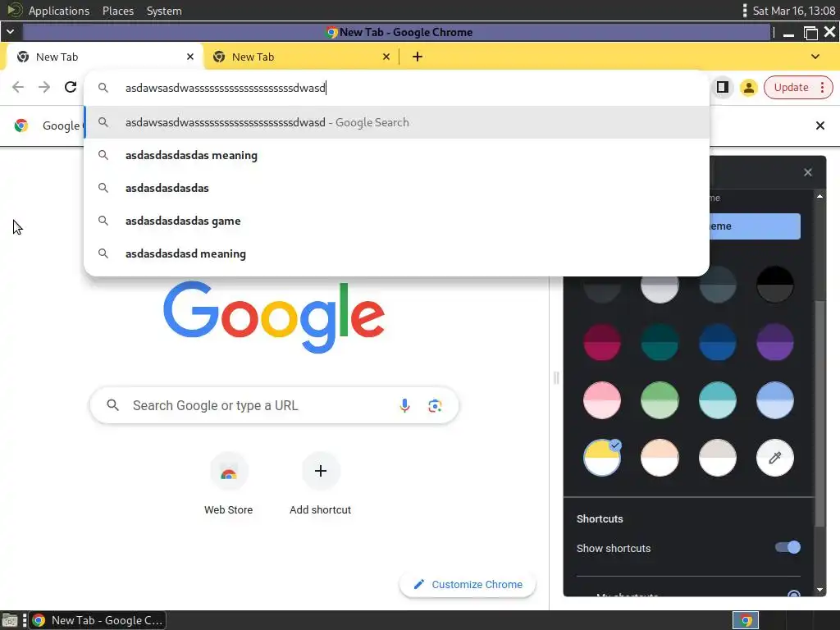Image resolution: width=840 pixels, height=630 pixels.
Task: Open the side panel toggle icon
Action: [x=722, y=87]
